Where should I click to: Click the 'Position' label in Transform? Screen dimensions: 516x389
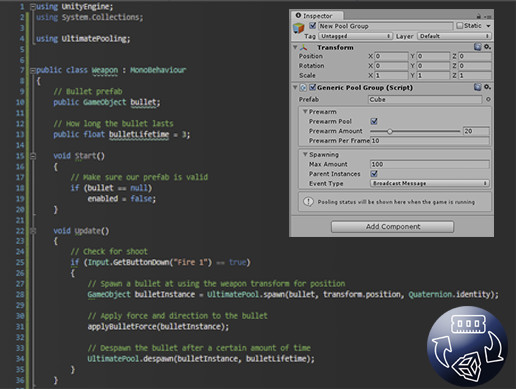coord(311,56)
